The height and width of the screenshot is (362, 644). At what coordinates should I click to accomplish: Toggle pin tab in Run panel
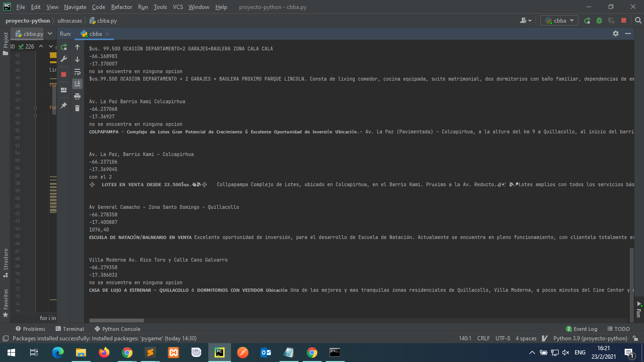coord(64,106)
